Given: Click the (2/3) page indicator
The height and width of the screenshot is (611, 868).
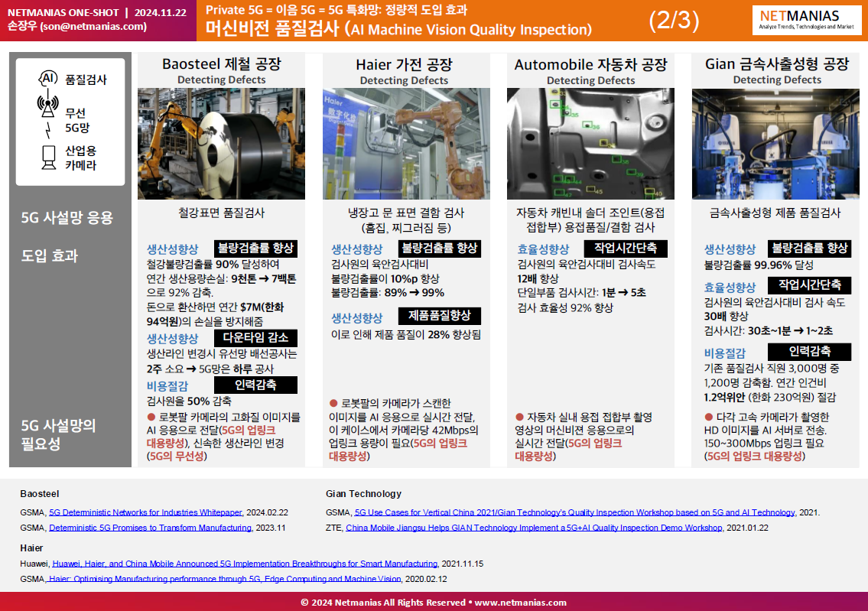Looking at the screenshot, I should tap(675, 21).
